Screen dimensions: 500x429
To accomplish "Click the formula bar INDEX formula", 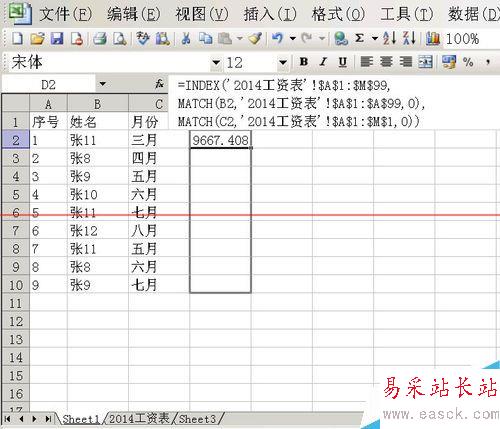I will tap(333, 103).
